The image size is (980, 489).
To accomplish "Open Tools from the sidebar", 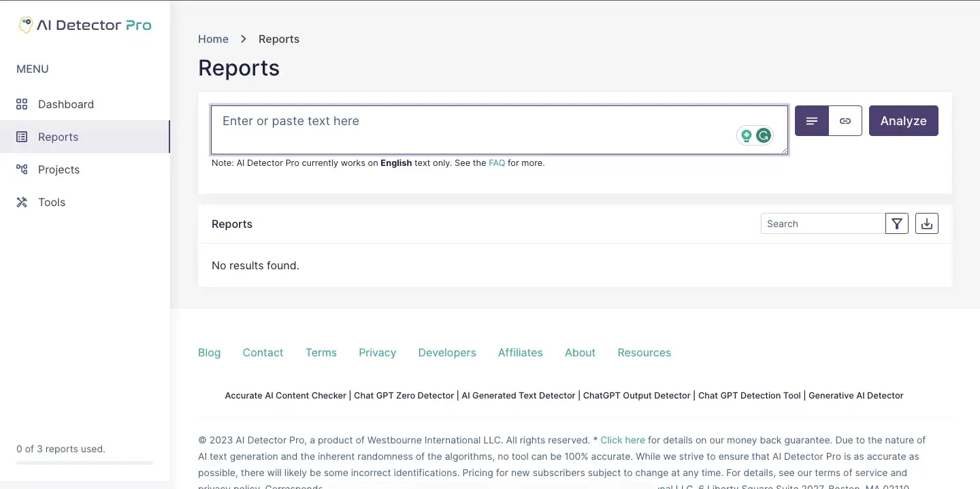I will point(52,202).
